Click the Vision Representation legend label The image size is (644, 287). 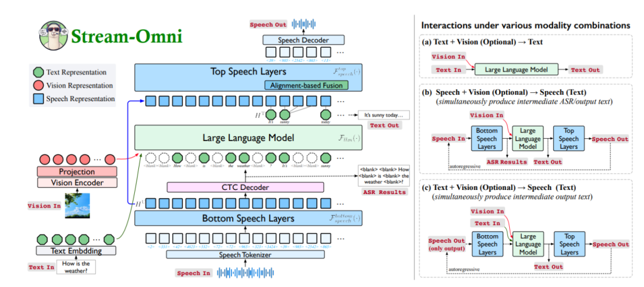coord(79,86)
